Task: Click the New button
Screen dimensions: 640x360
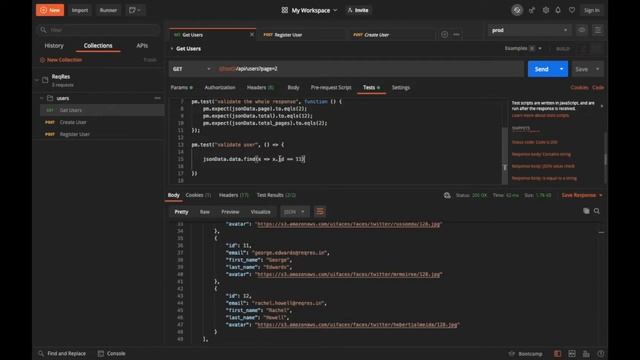Action: point(50,10)
